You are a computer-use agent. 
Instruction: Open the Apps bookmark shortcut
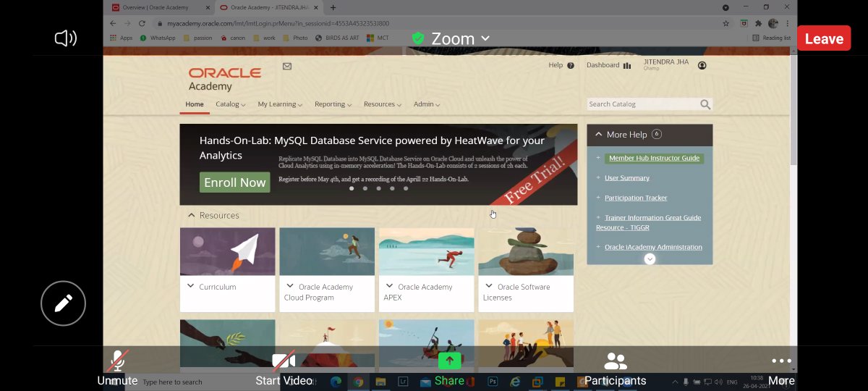pos(122,38)
